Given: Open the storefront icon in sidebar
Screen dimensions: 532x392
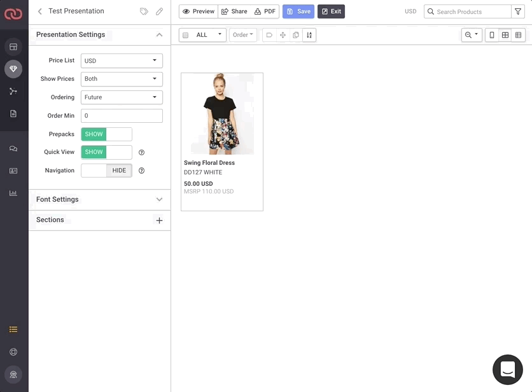Looking at the screenshot, I should (x=13, y=47).
